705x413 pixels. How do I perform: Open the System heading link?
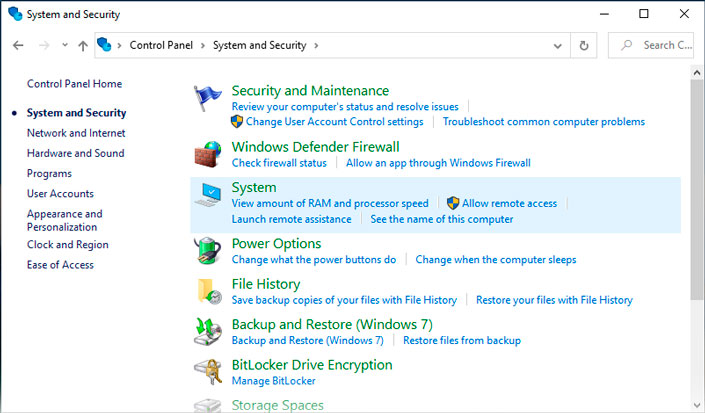[x=254, y=187]
